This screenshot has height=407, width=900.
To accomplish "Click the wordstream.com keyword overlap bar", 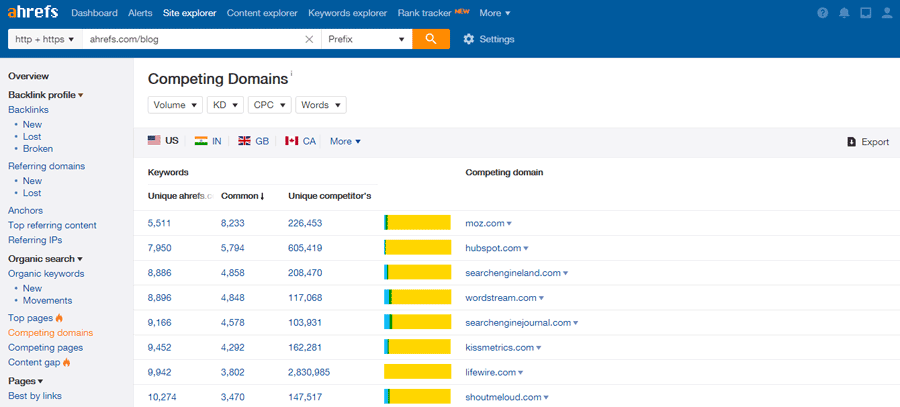I will point(417,297).
